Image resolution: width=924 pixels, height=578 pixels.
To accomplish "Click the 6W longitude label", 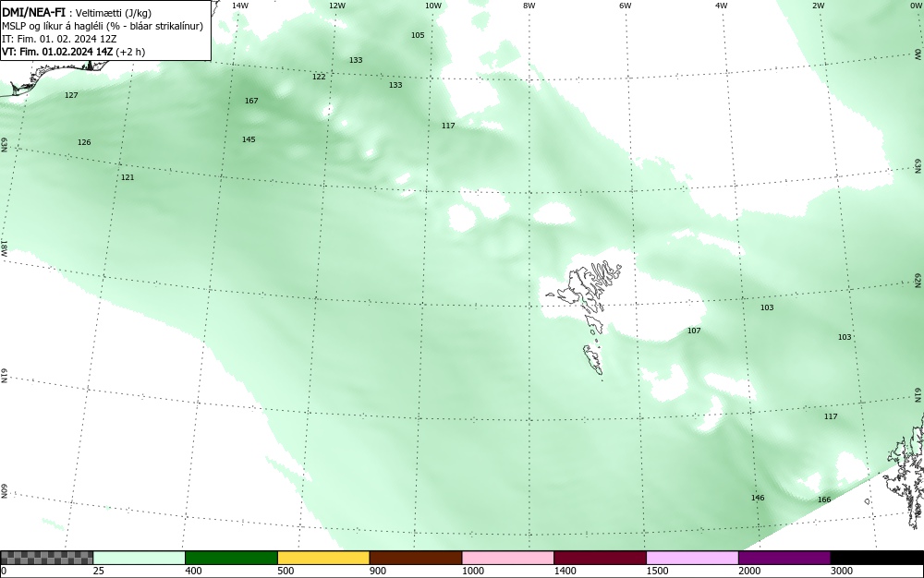I will [626, 6].
